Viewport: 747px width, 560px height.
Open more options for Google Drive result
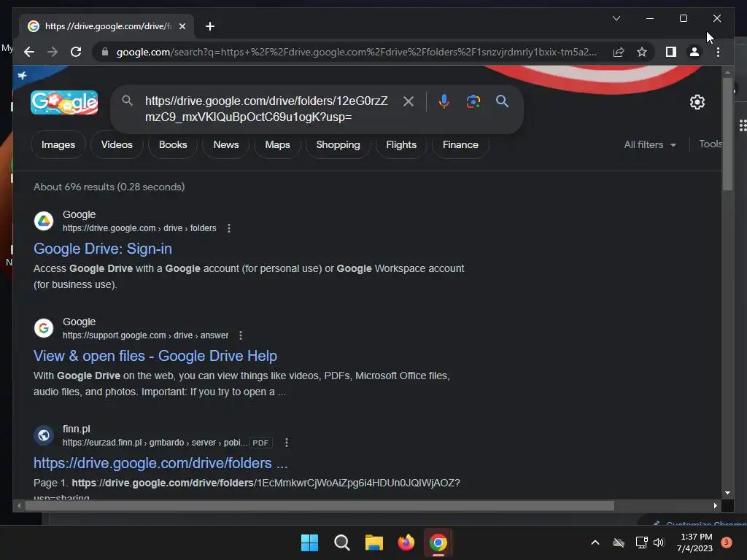[229, 228]
